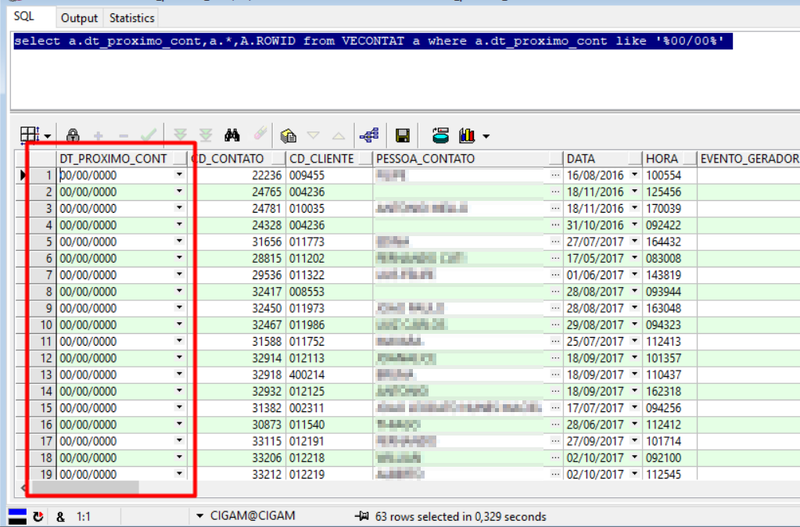Screen dimensions: 800x527
Task: Click the CD_CONTATO column header
Action: point(227,159)
